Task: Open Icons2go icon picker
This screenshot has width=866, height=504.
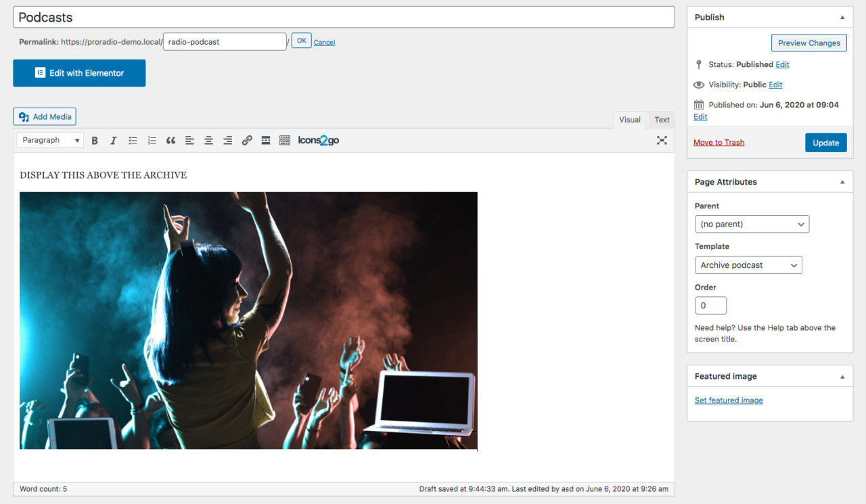Action: pos(319,140)
